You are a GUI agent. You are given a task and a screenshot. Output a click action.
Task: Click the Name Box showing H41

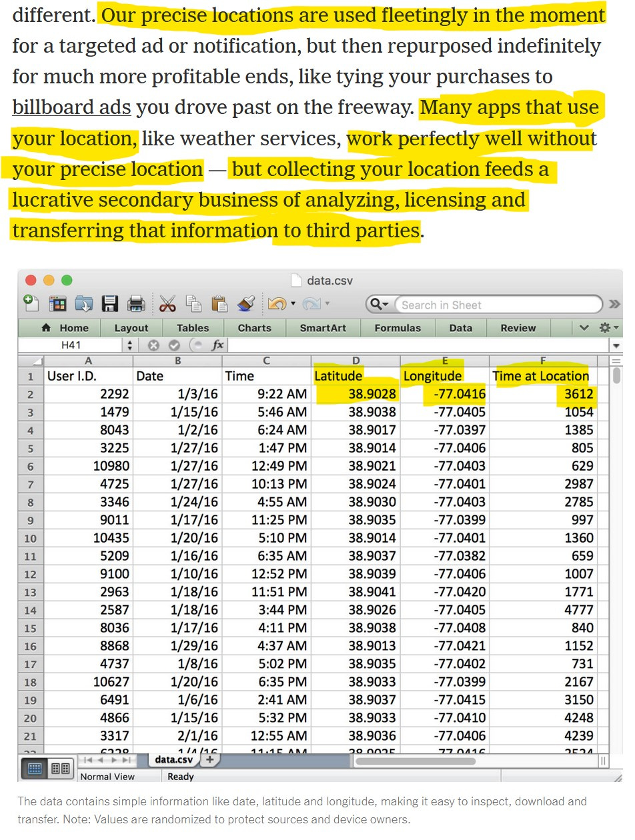click(71, 345)
